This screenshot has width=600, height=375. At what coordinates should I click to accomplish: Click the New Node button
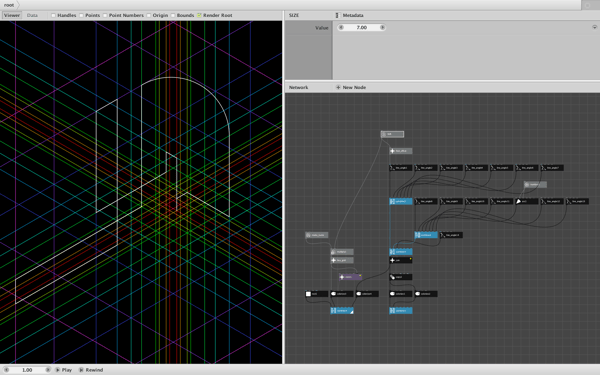tap(351, 87)
